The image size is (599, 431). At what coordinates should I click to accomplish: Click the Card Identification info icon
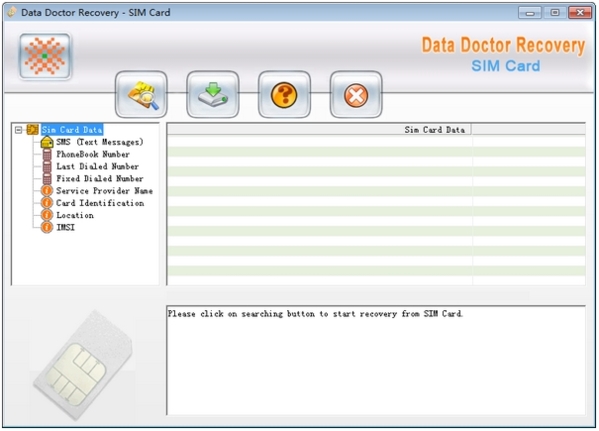pos(47,203)
